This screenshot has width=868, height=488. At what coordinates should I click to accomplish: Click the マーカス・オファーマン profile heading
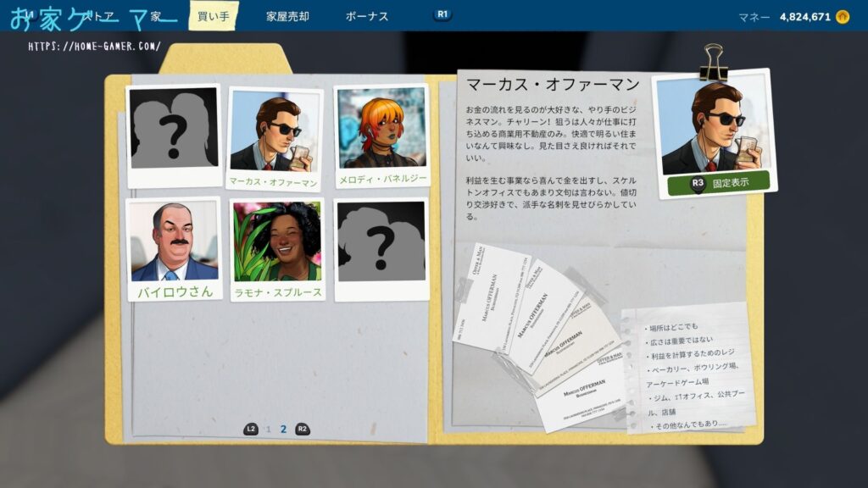553,85
